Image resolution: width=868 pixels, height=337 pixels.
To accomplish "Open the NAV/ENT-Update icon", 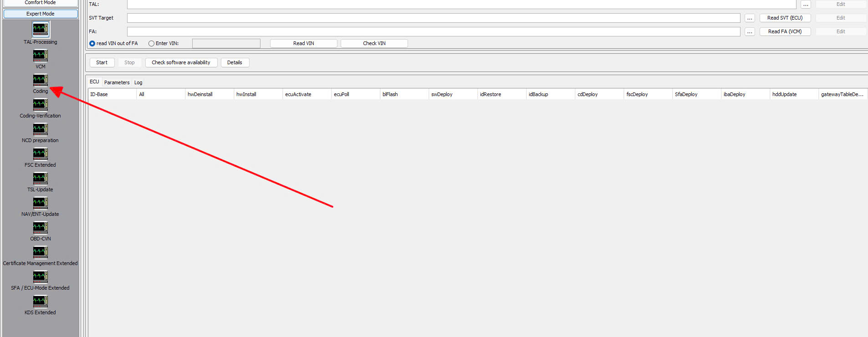I will coord(41,203).
